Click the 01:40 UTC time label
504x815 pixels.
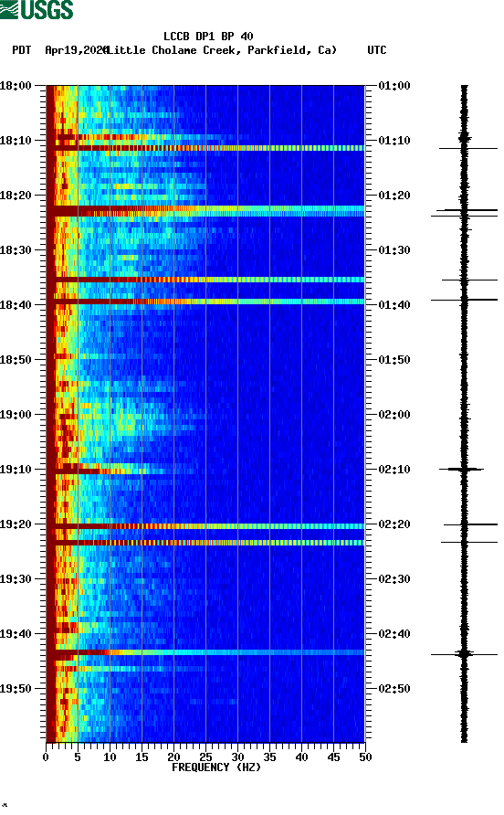click(x=394, y=305)
